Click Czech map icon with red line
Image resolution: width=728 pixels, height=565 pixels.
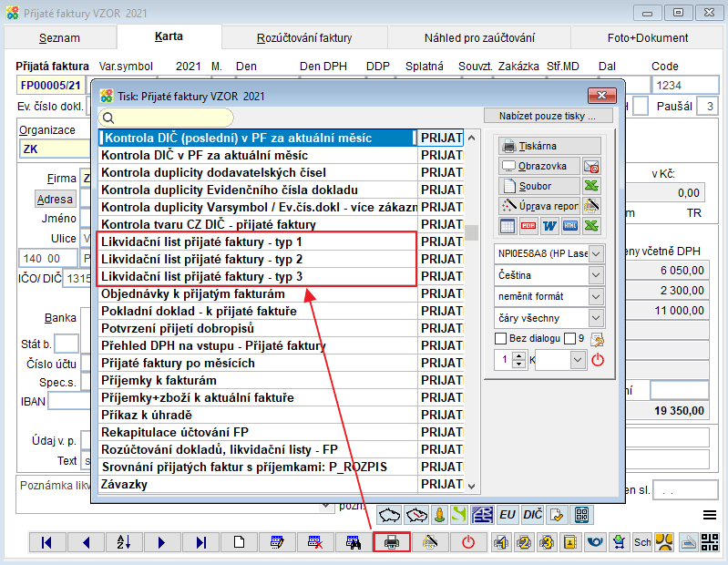[417, 514]
